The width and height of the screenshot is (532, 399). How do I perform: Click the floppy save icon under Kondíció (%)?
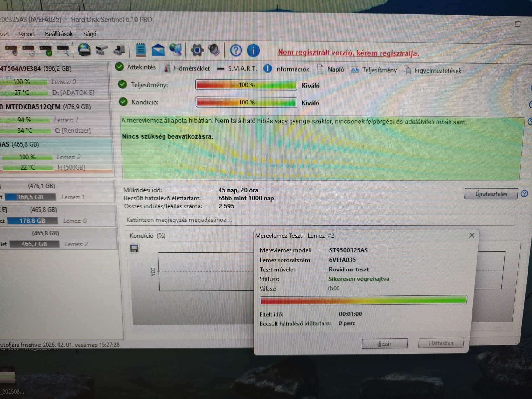click(135, 248)
